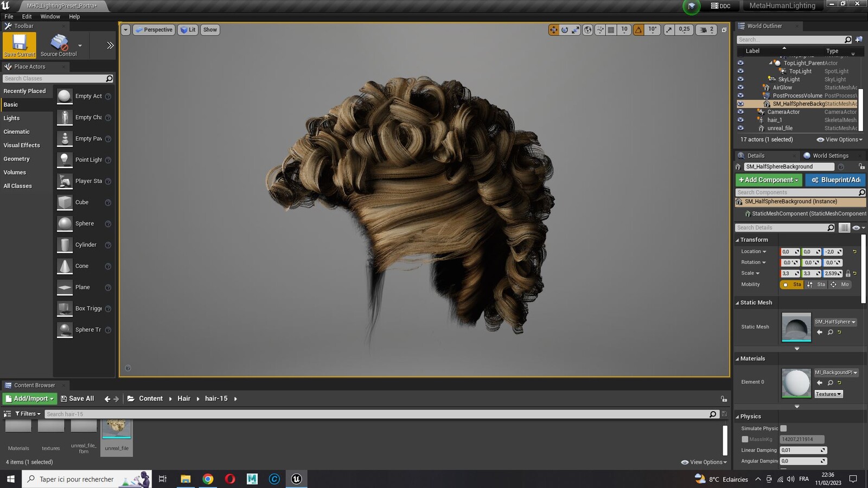Click the Save All button

77,399
